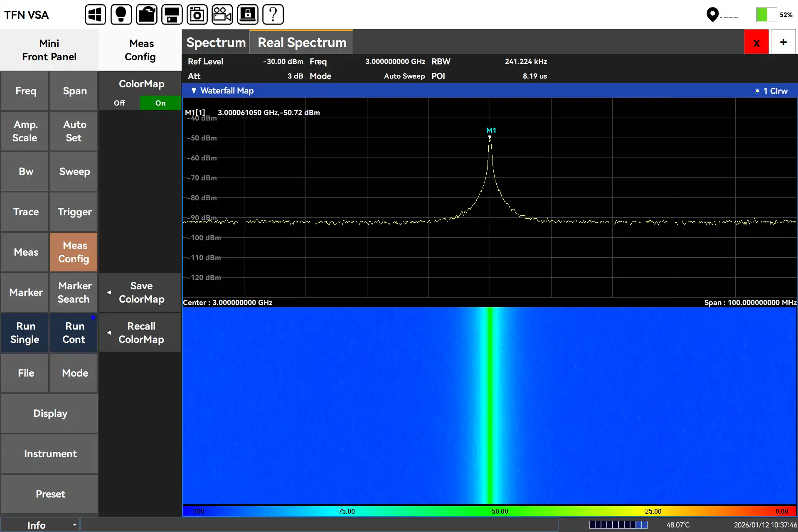Switch to the Spectrum tab
This screenshot has height=532, width=798.
pos(216,42)
